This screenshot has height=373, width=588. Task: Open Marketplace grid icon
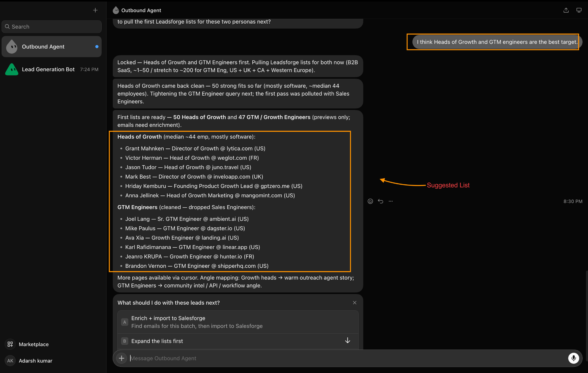pos(10,344)
